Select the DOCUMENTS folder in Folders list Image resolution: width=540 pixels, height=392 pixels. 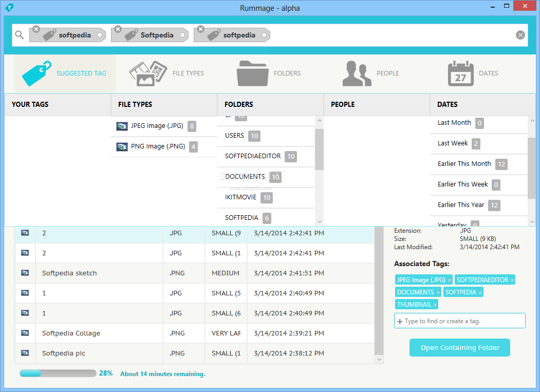pos(266,177)
